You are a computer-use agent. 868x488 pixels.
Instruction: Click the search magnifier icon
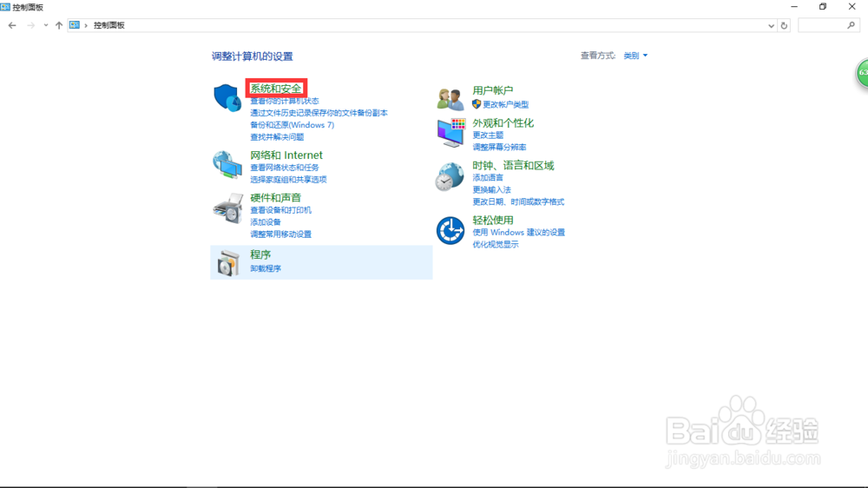coord(851,25)
